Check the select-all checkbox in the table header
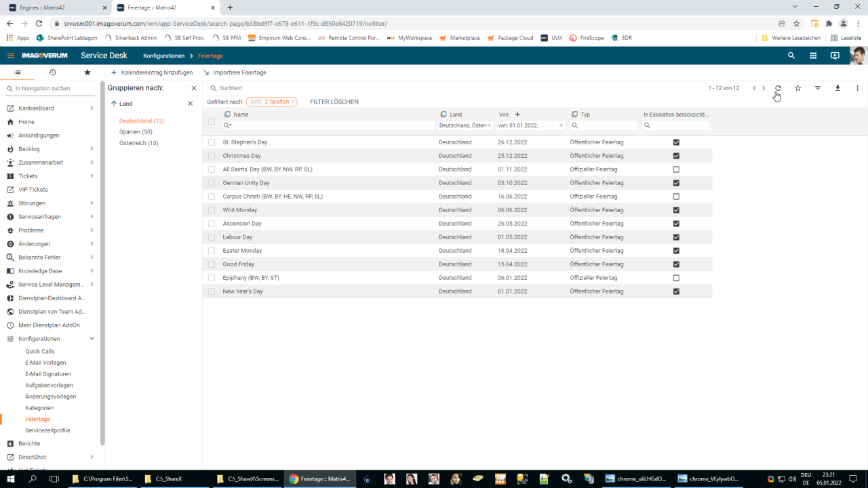 pyautogui.click(x=212, y=122)
